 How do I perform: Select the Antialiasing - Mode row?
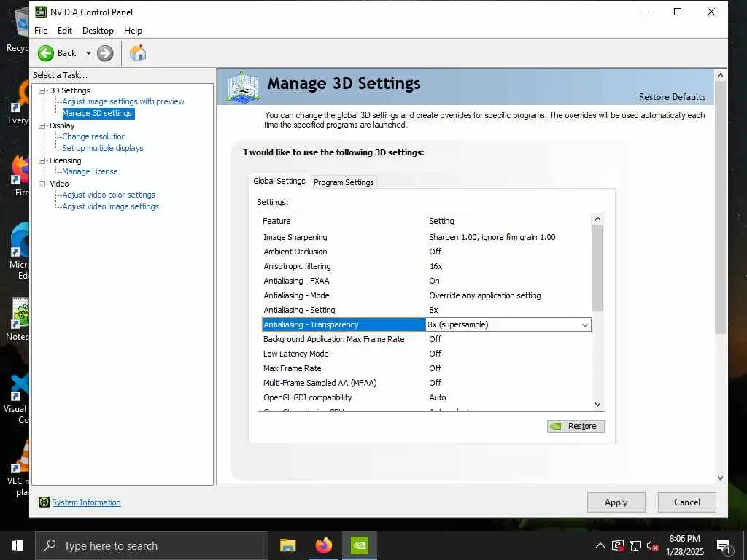[x=427, y=295]
